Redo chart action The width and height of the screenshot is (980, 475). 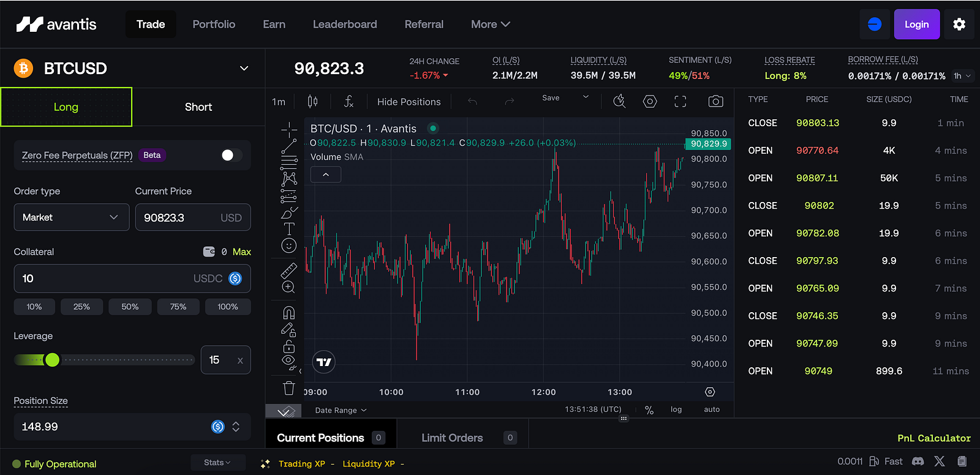[509, 102]
